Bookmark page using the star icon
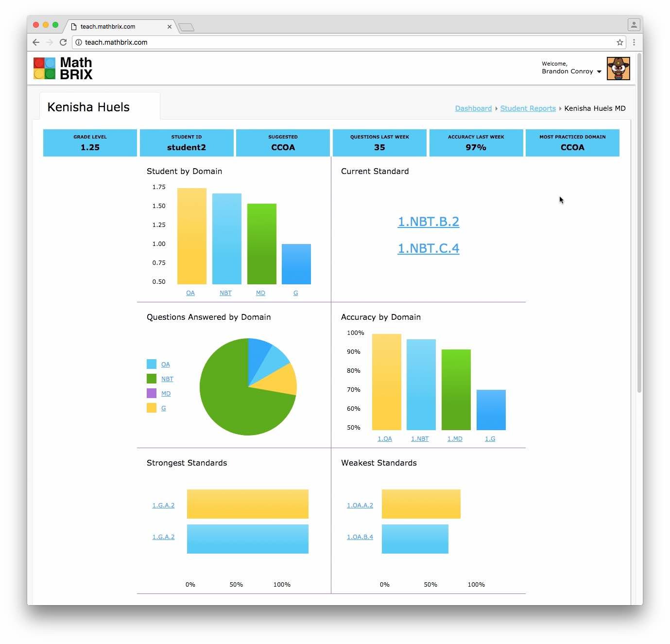Image resolution: width=670 pixels, height=644 pixels. [x=619, y=42]
